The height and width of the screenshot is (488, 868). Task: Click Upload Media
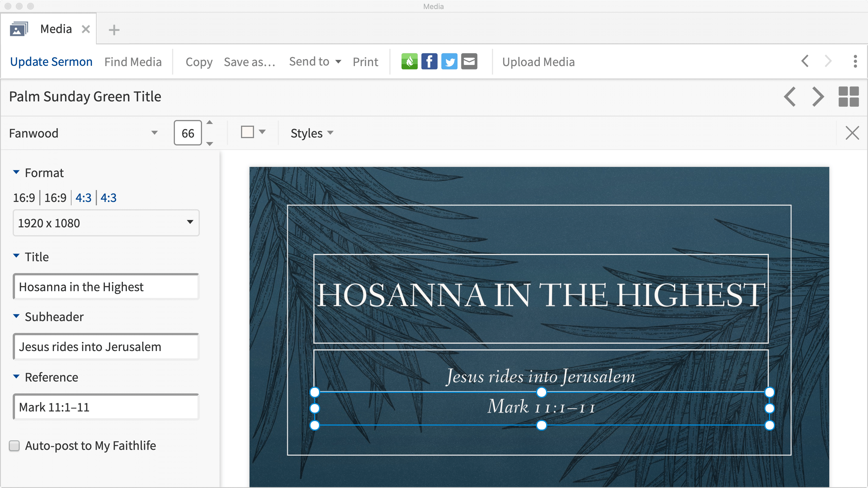click(539, 62)
